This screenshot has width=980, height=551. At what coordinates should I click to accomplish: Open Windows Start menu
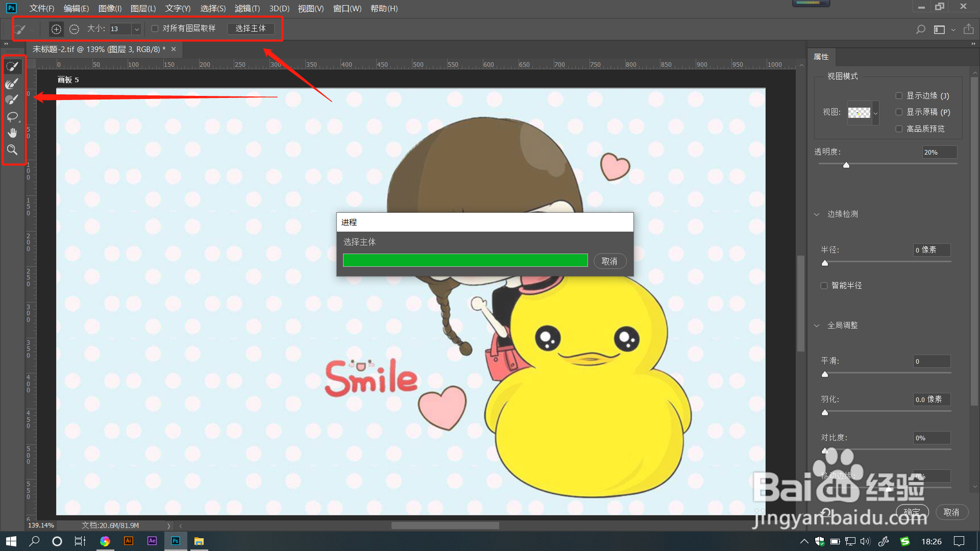(x=11, y=541)
